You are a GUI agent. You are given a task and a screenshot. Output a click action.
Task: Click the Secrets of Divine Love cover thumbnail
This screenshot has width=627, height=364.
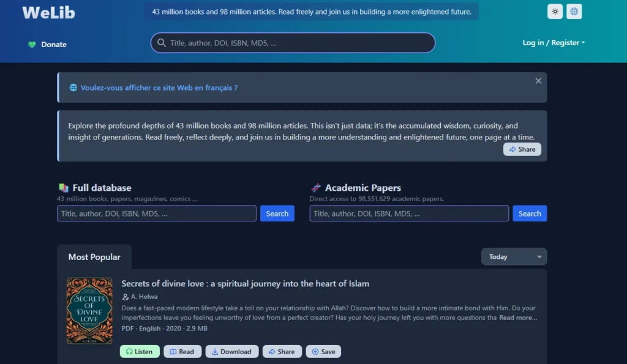pyautogui.click(x=89, y=311)
